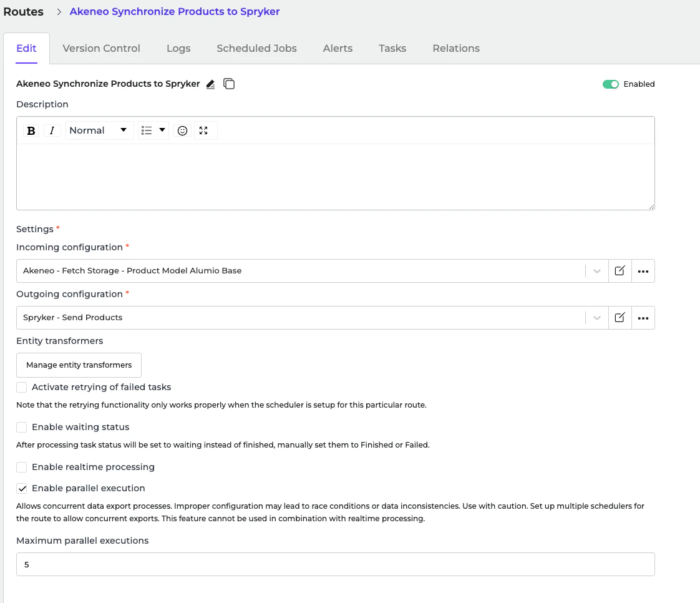Screen dimensions: 700x603
Task: Check Enable waiting status
Action: tap(21, 427)
